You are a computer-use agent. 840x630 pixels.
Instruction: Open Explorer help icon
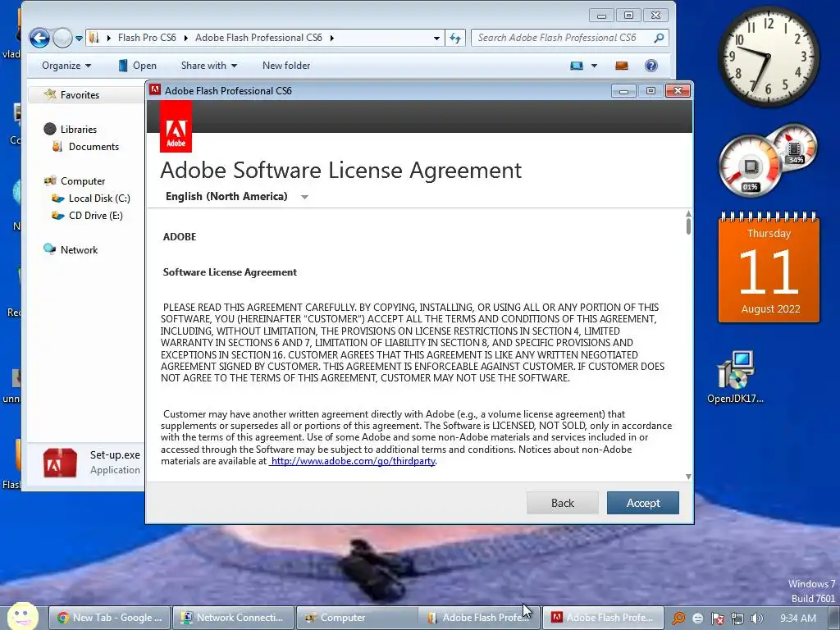coord(651,66)
